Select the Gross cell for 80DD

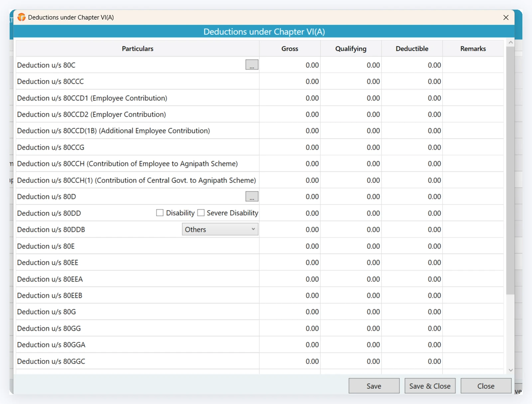[290, 213]
